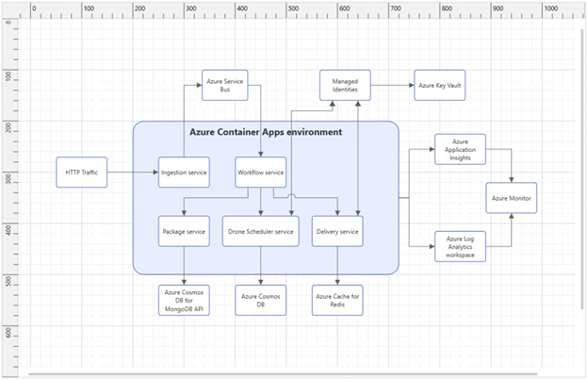This screenshot has height=380, width=588.
Task: Click the Managed Identities node
Action: [x=345, y=85]
